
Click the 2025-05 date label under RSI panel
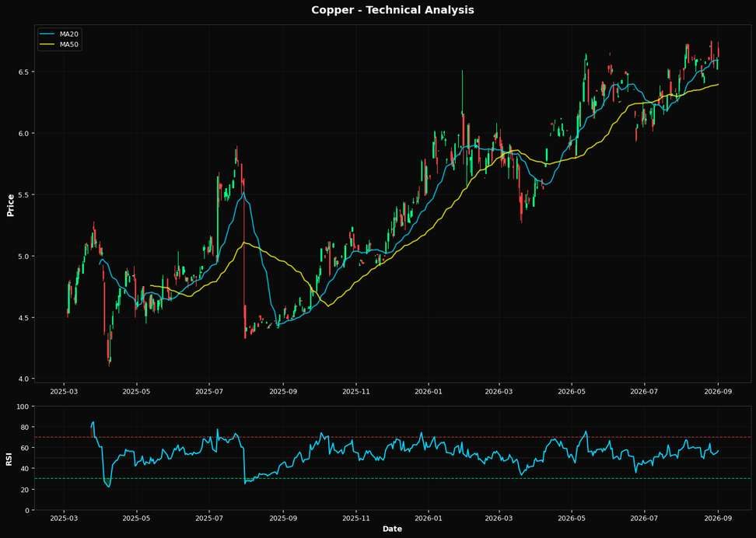[137, 519]
